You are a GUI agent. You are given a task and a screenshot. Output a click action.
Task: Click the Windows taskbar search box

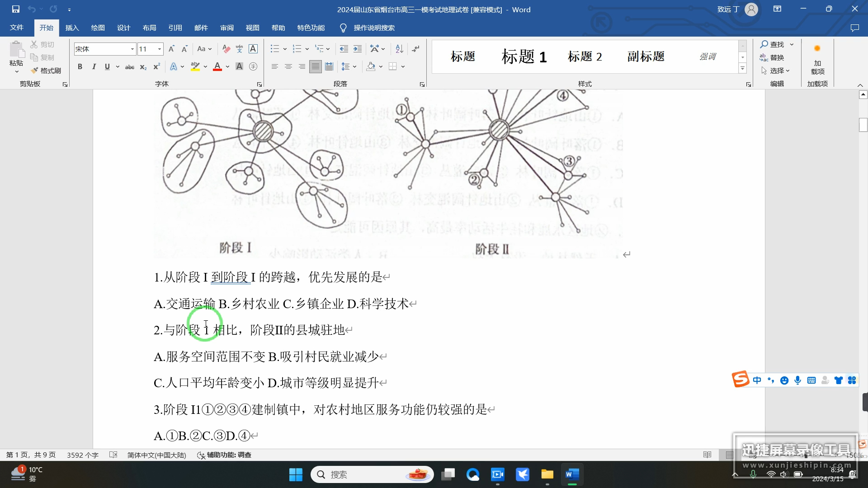372,474
